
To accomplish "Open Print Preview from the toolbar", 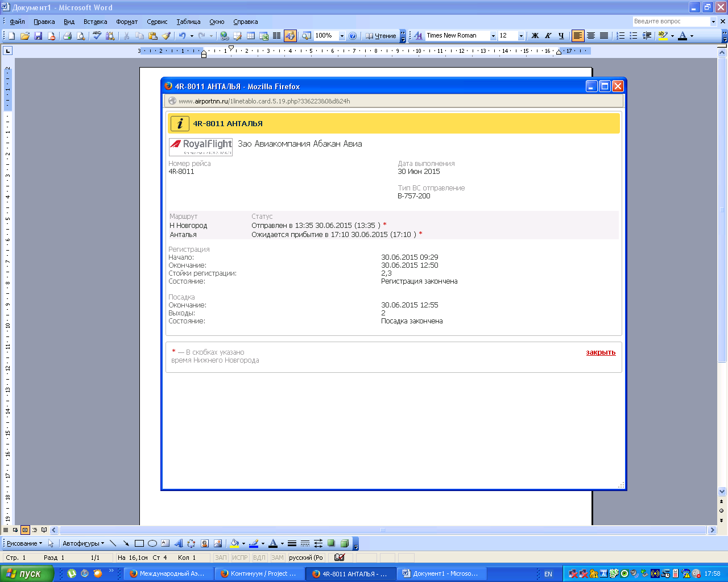I will click(x=81, y=36).
